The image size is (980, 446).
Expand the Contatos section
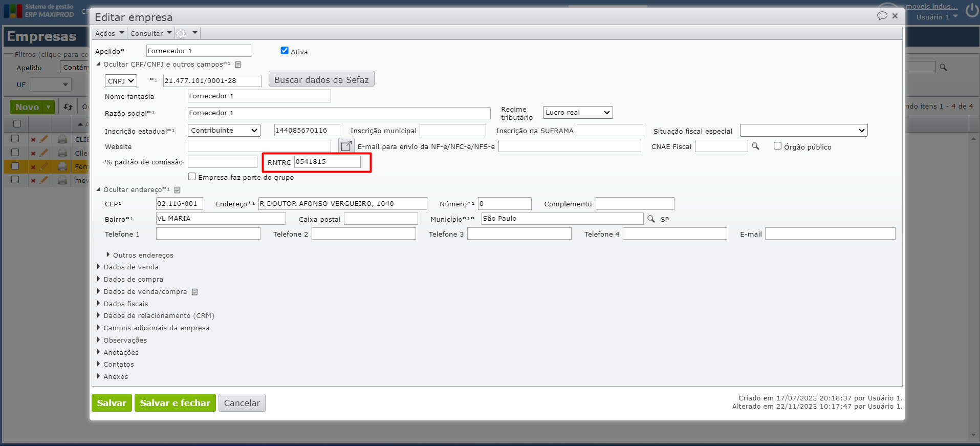click(118, 365)
